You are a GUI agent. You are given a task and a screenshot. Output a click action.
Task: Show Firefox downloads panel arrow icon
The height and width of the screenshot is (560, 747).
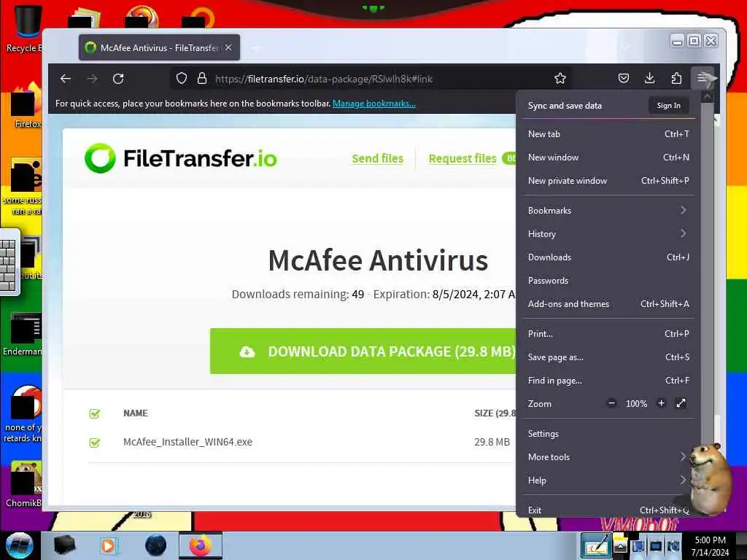point(649,79)
